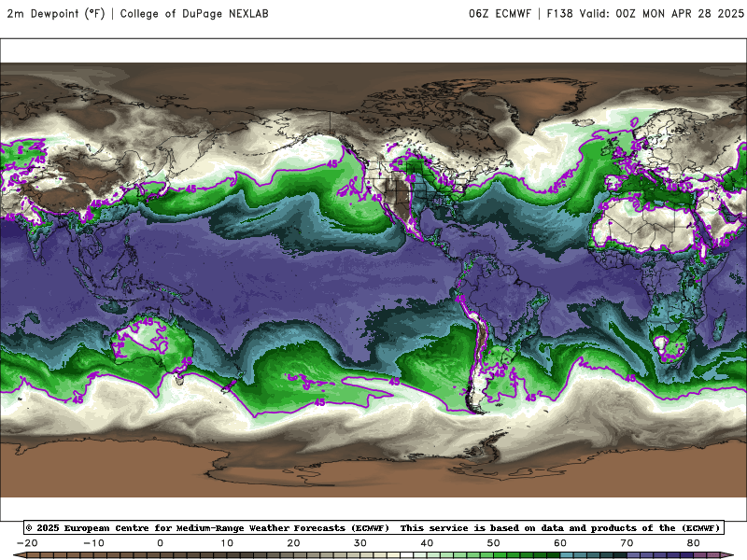Click the ECMWF copyright notice banner

373,527
